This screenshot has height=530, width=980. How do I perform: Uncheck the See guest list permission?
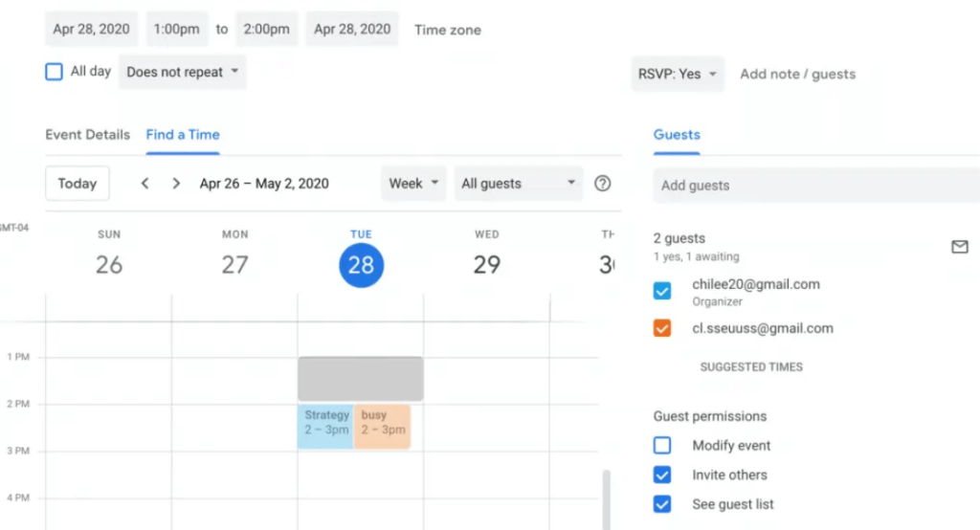[x=662, y=504]
